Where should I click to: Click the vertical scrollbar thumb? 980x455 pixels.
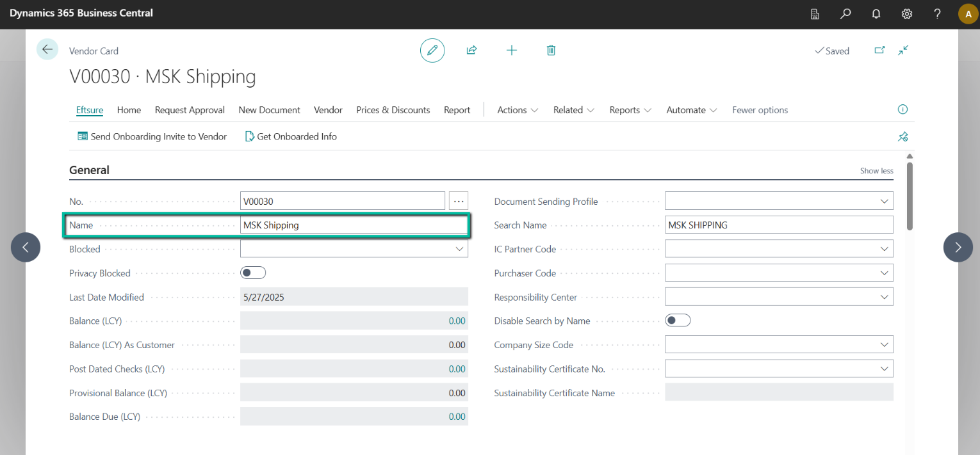[910, 196]
